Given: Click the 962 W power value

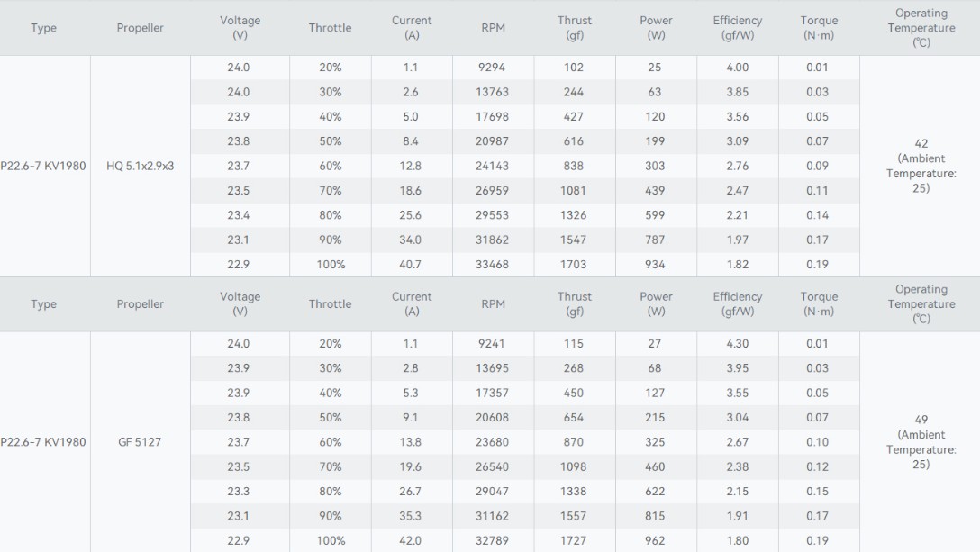Looking at the screenshot, I should point(656,541).
